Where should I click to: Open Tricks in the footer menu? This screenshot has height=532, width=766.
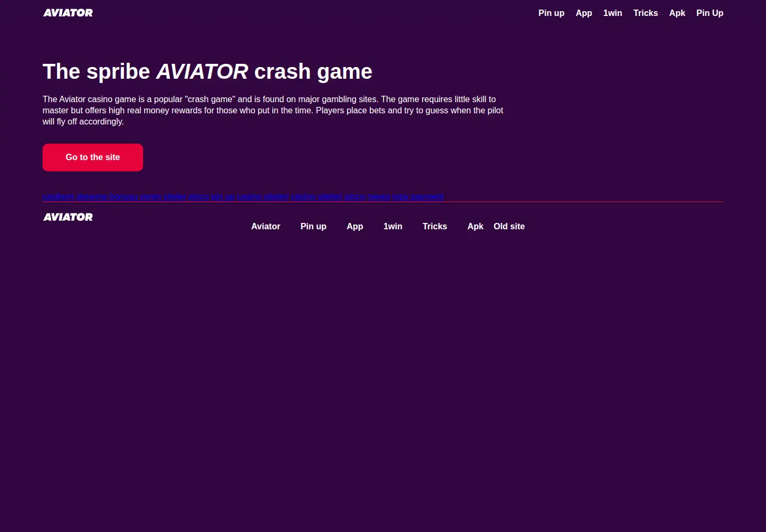click(435, 226)
